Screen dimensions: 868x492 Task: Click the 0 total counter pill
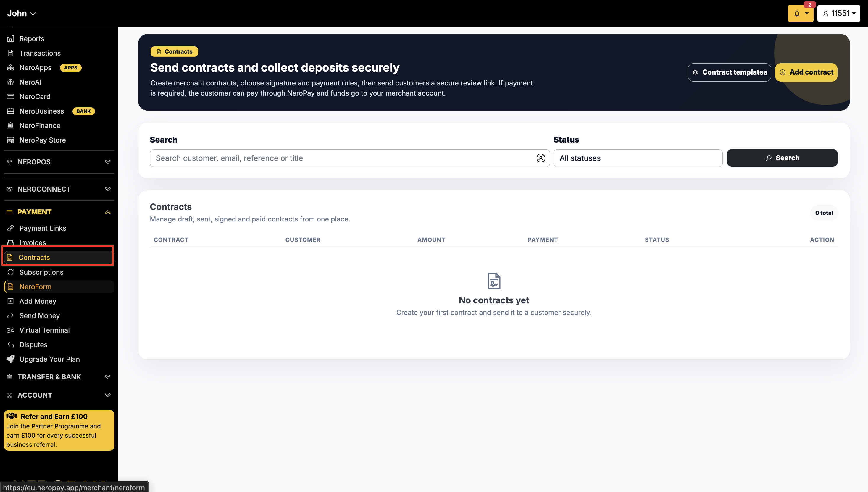tap(824, 213)
